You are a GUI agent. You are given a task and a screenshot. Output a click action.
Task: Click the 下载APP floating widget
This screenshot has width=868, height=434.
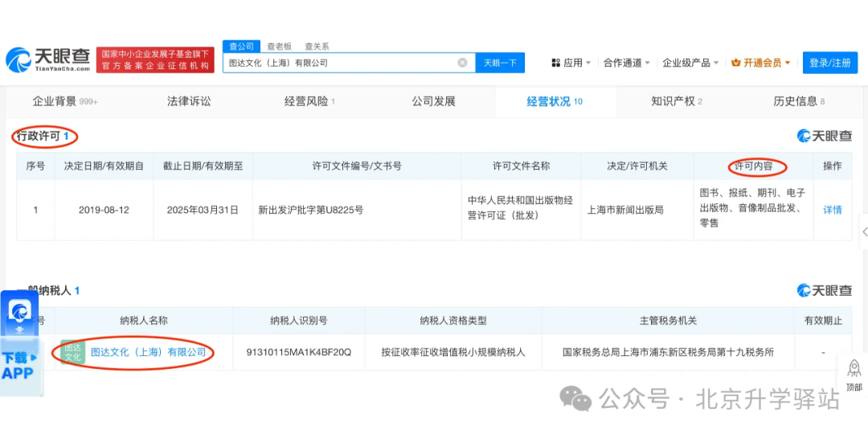point(20,343)
